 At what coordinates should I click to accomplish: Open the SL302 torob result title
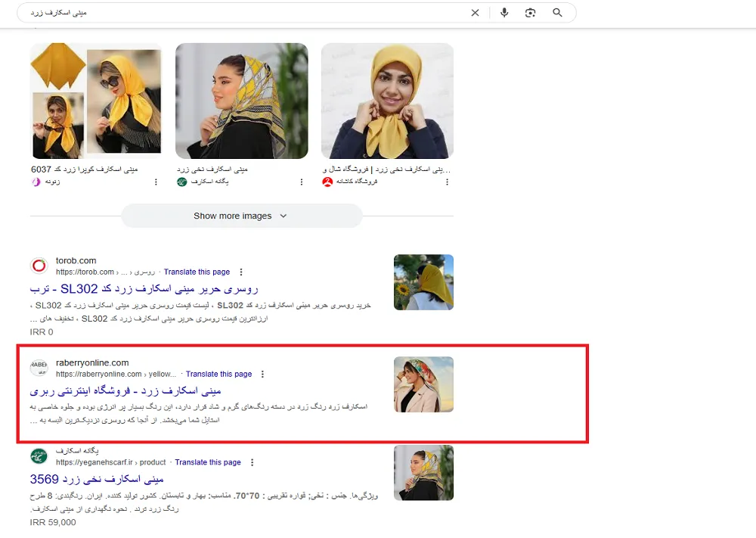(x=144, y=289)
